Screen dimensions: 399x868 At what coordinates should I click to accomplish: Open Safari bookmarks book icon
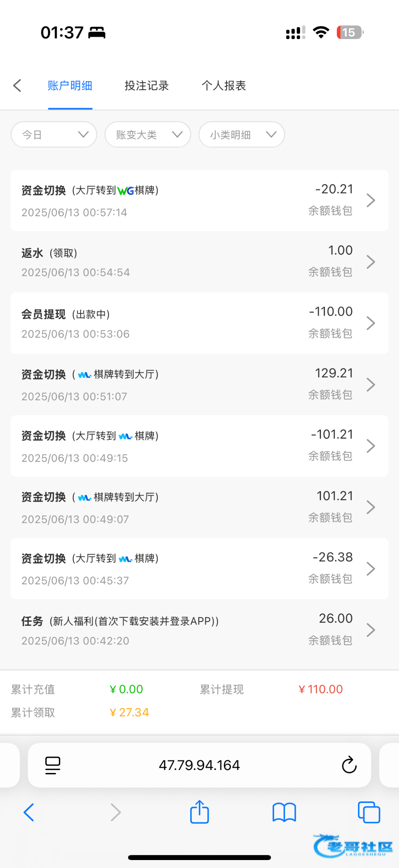pyautogui.click(x=284, y=812)
